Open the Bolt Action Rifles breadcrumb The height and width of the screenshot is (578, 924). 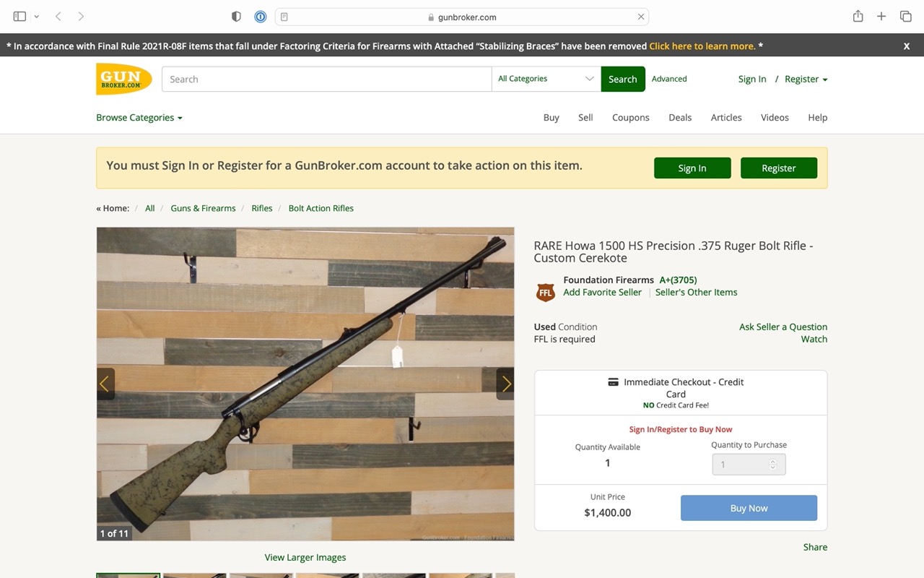(321, 208)
